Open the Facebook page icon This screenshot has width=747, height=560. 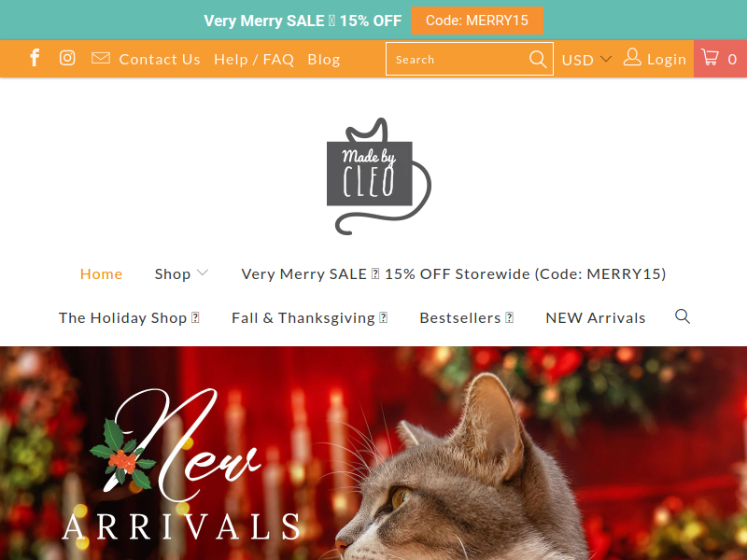(35, 58)
